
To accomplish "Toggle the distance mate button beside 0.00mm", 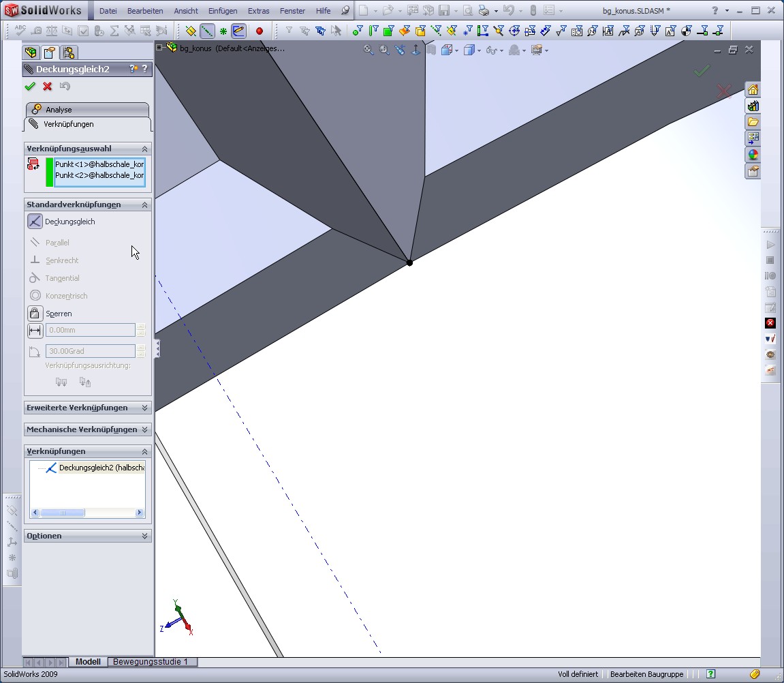I will 35,331.
